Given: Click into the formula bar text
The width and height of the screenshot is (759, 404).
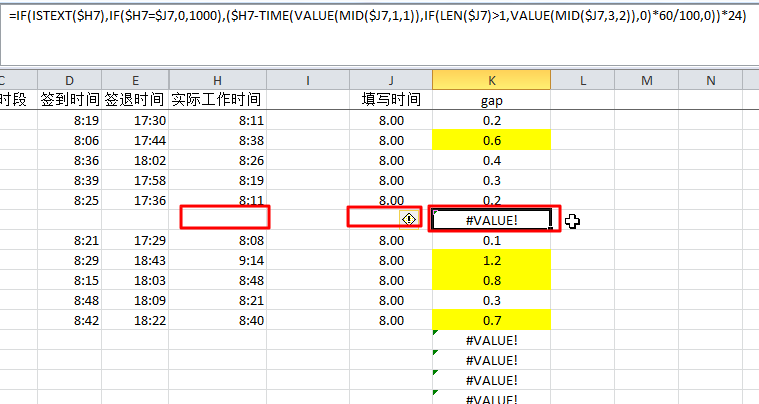Looking at the screenshot, I should 378,15.
